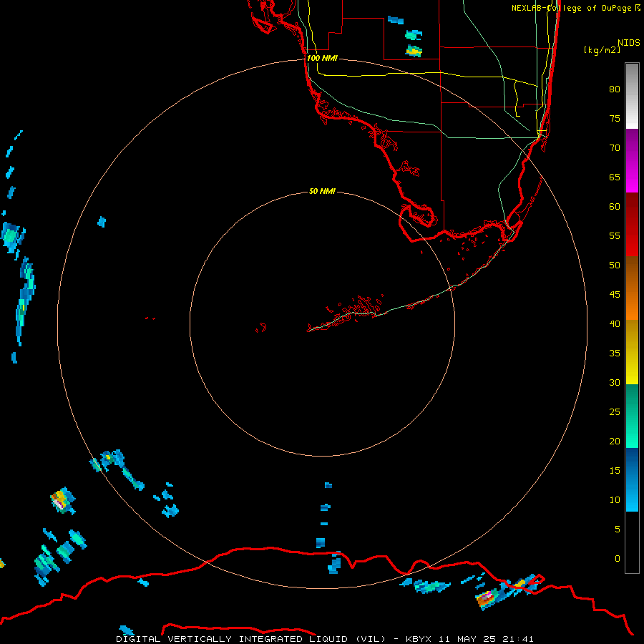The image size is (644, 644).
Task: Select the 100 NMI range ring label
Action: pos(322,58)
